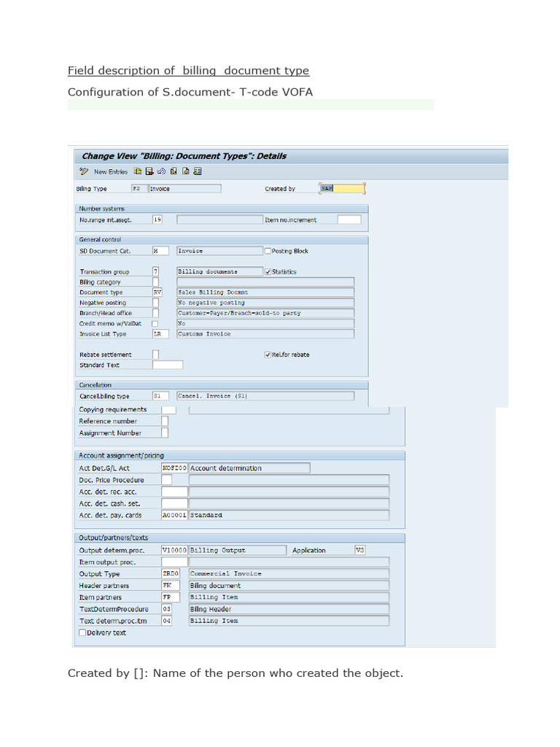Click the Text determ.proc.itm field with 04
The image size is (560, 747).
point(167,621)
